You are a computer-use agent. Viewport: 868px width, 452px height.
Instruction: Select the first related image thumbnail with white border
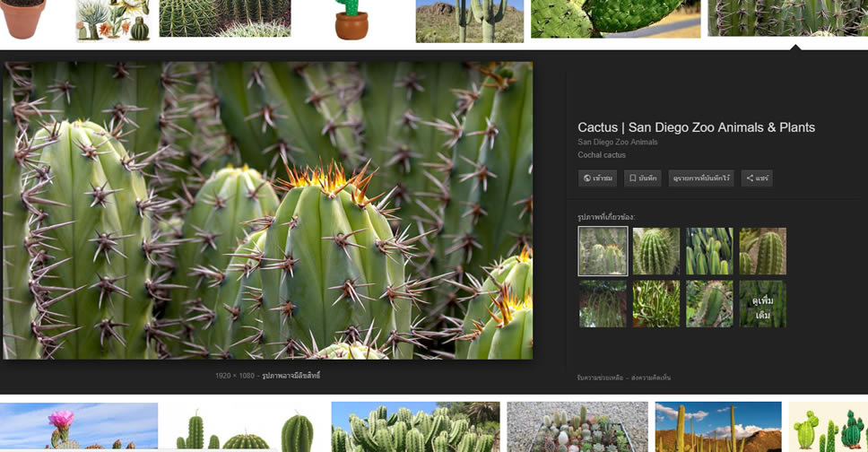(x=603, y=251)
